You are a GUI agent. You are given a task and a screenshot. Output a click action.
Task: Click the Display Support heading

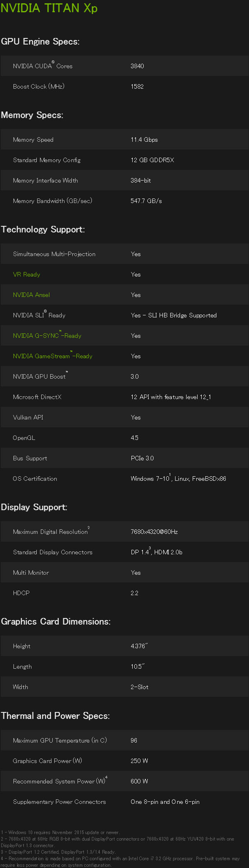click(34, 507)
